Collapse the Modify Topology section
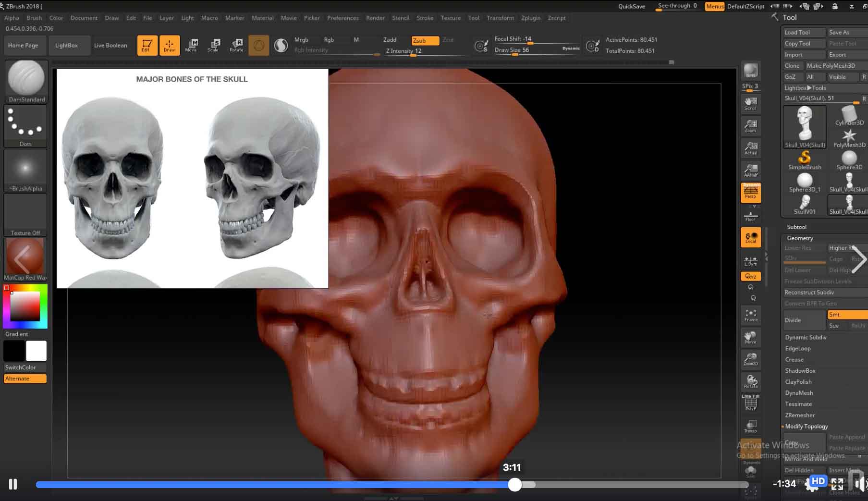The image size is (868, 501). coord(806,427)
